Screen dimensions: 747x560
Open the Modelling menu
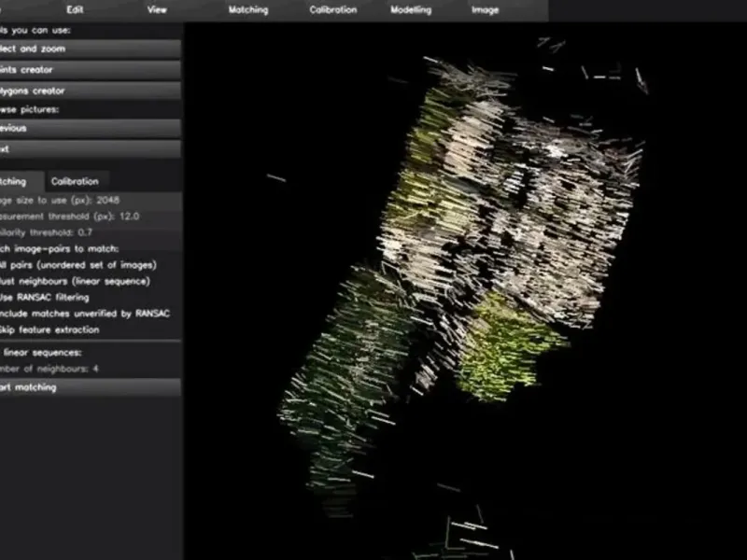[x=411, y=9]
